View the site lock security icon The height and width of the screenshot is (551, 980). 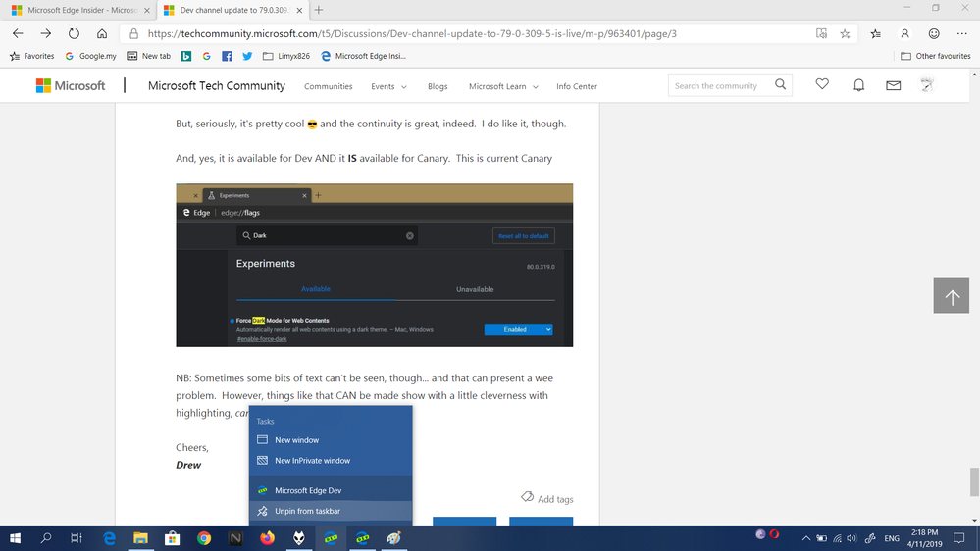(x=133, y=33)
